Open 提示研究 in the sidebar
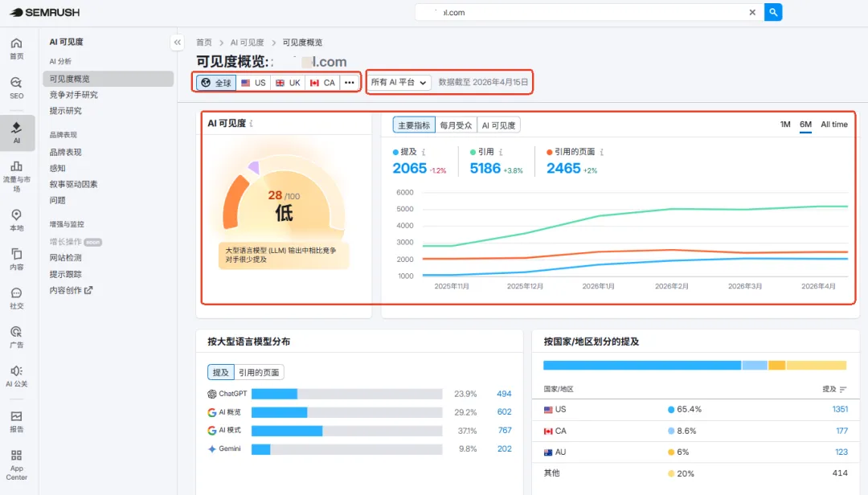Screen dimensions: 868x495 coord(65,111)
